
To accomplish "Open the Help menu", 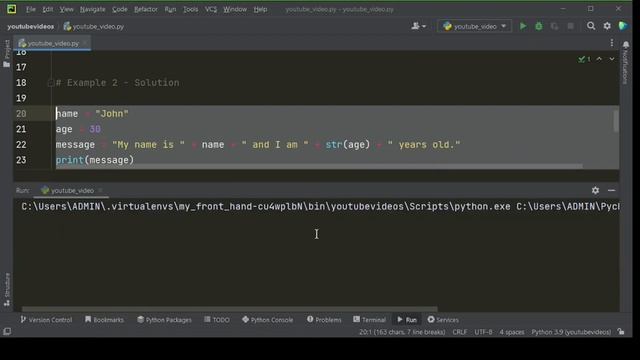I will tap(260, 9).
